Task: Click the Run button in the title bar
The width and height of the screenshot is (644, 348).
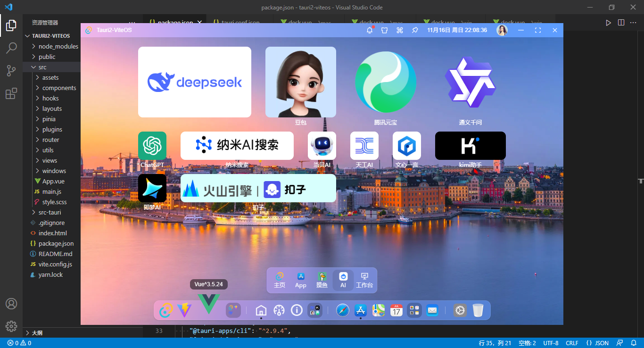Action: coord(608,22)
